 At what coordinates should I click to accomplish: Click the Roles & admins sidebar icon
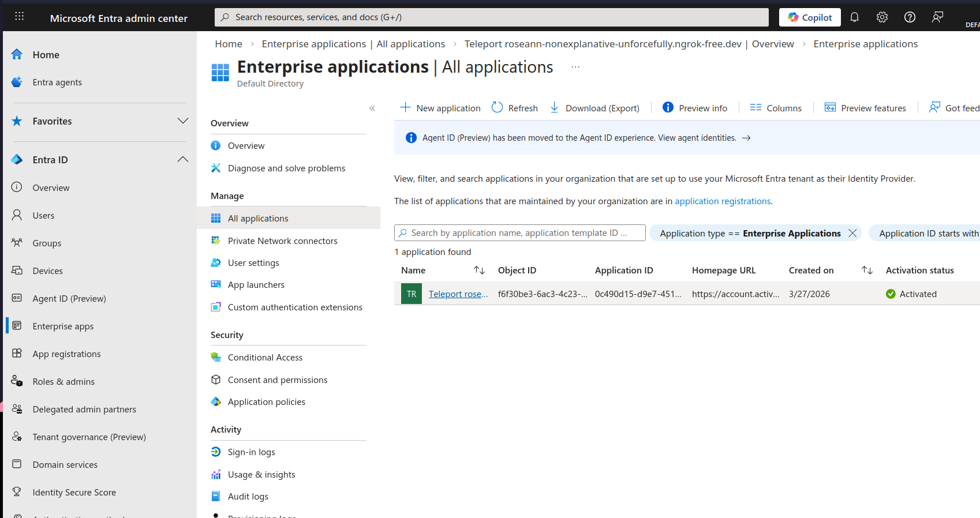pyautogui.click(x=17, y=381)
